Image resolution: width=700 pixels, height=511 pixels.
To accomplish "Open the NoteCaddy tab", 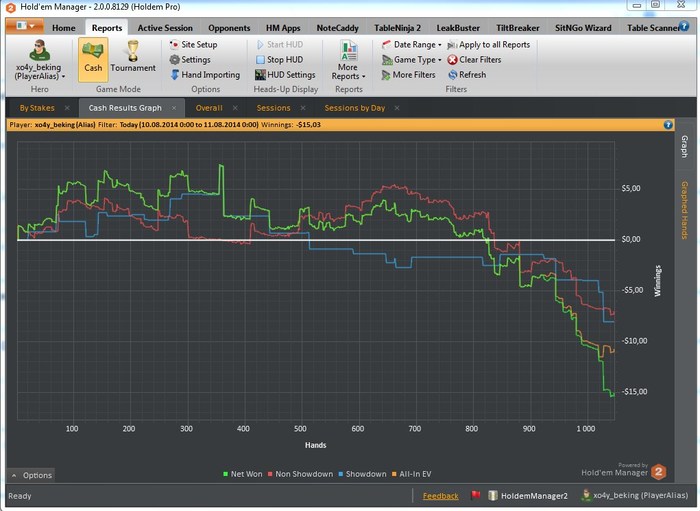I will tap(338, 28).
